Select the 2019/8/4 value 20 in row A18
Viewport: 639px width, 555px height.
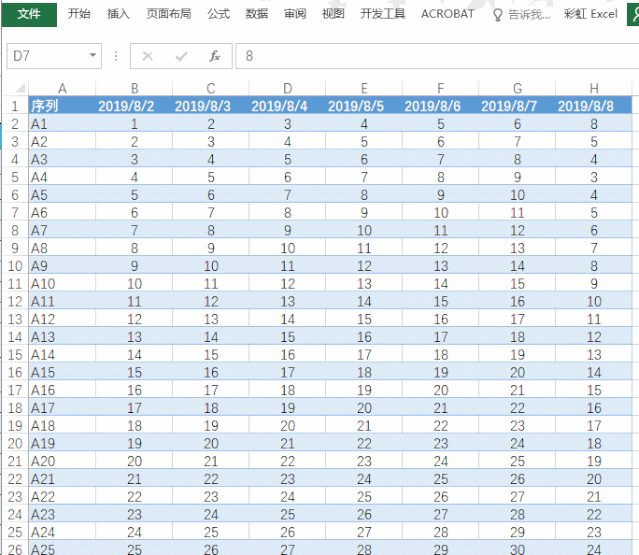coord(287,426)
